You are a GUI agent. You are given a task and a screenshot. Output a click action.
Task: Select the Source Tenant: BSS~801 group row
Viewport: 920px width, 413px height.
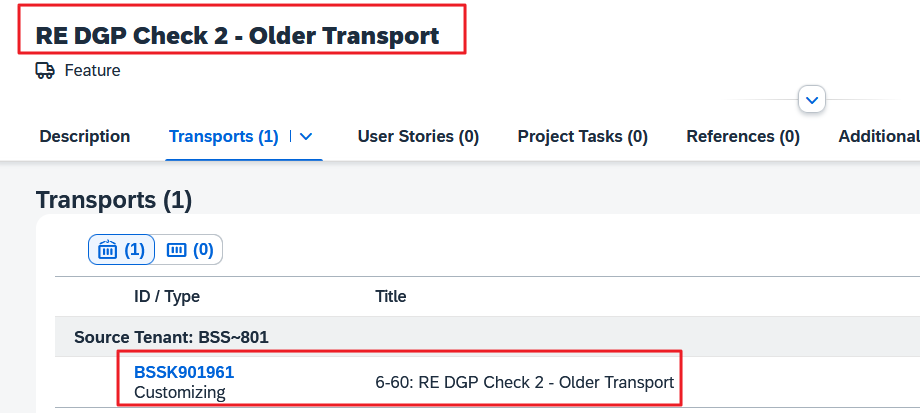(x=171, y=337)
